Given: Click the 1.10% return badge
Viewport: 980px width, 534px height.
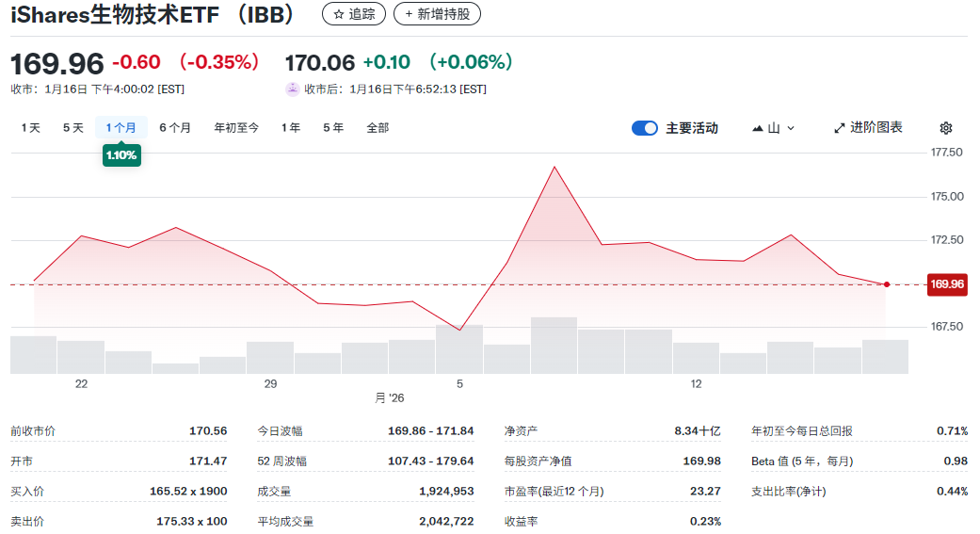Looking at the screenshot, I should [x=121, y=155].
